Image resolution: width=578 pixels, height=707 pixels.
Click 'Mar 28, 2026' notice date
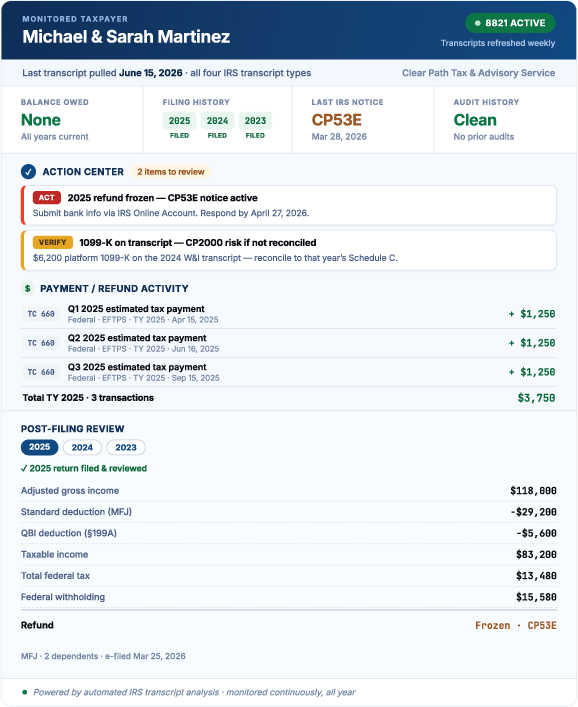point(339,137)
